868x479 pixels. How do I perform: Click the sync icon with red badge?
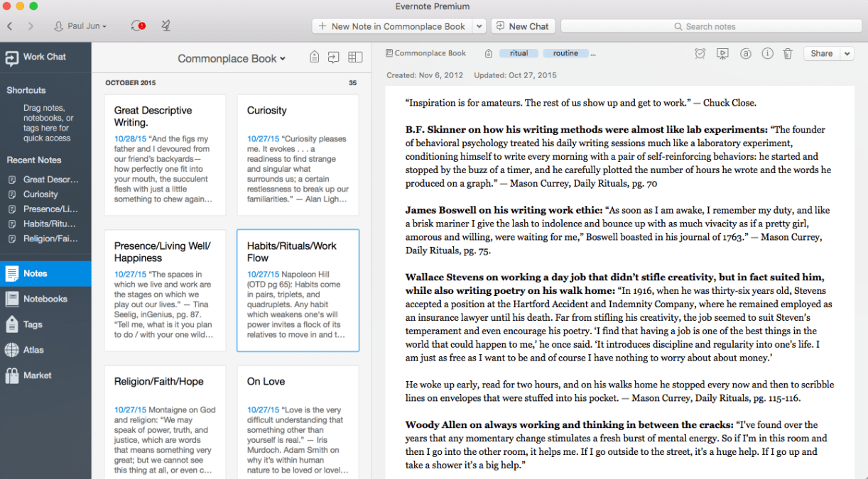pos(138,26)
